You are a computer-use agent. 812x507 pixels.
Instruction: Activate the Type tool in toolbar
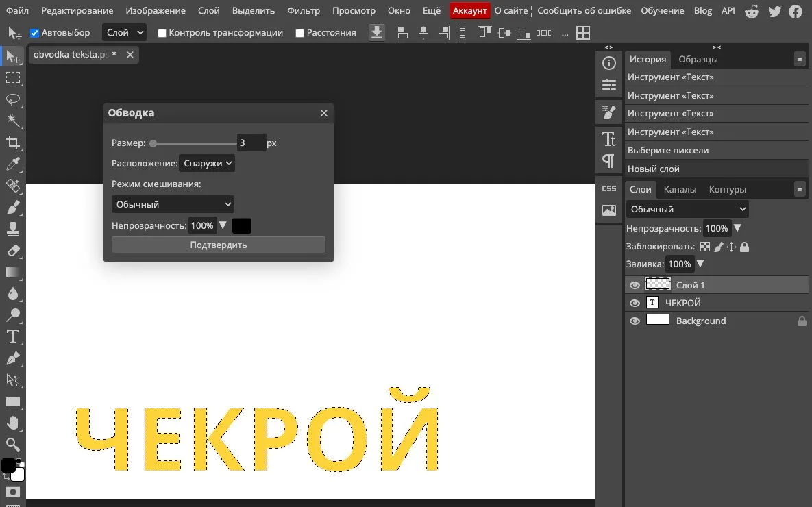pyautogui.click(x=13, y=336)
